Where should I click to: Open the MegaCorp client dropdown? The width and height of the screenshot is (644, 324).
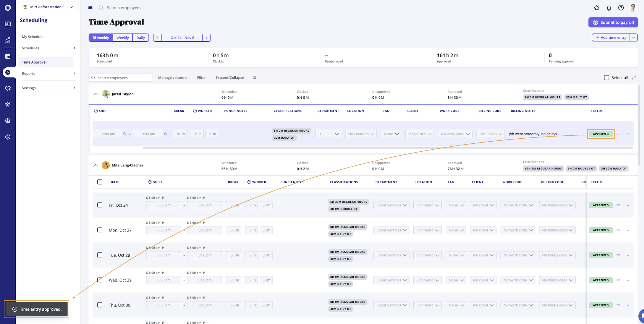point(419,134)
